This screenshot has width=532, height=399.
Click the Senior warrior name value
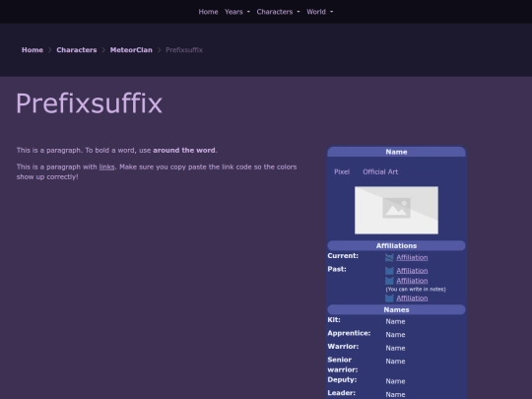(x=395, y=362)
